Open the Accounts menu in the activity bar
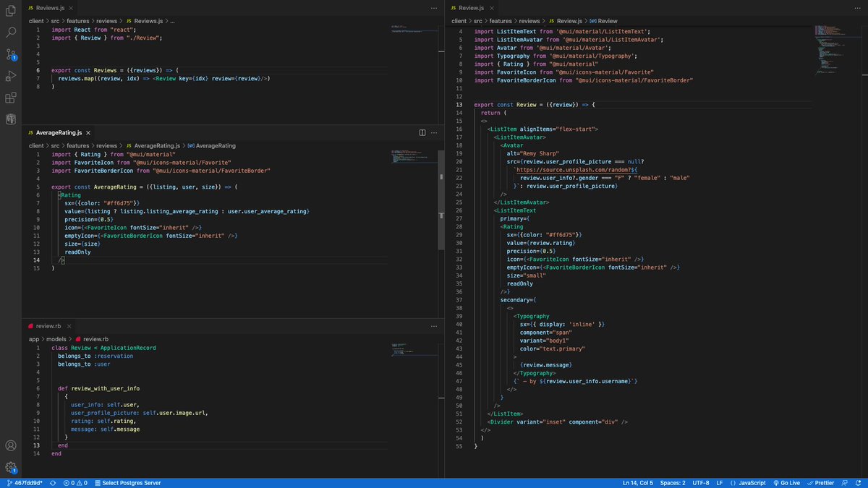Image resolution: width=868 pixels, height=488 pixels. pyautogui.click(x=11, y=446)
